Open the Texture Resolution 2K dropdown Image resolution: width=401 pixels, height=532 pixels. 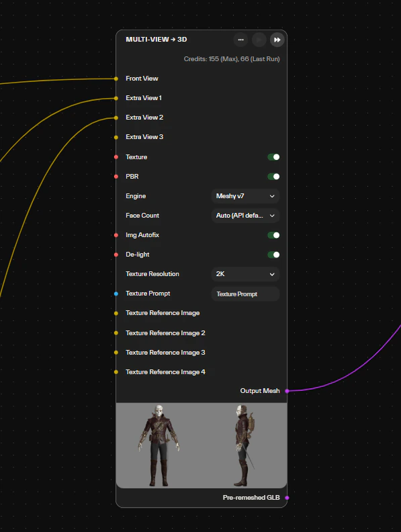[245, 274]
